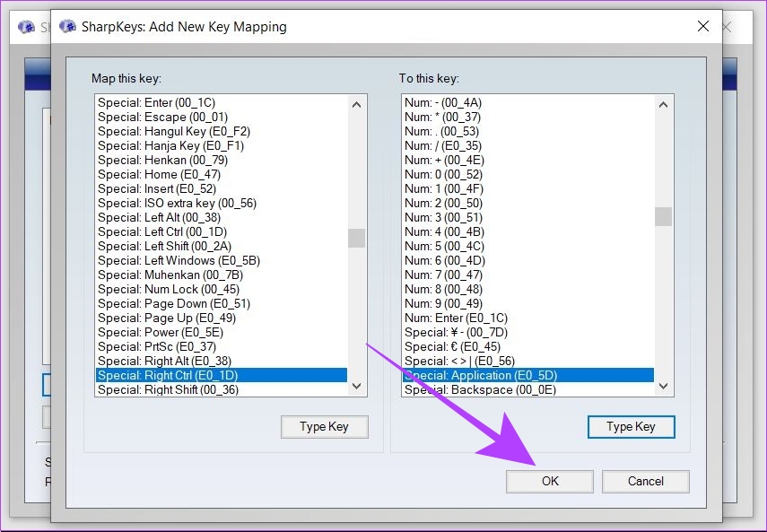Confirm mapping with the OK button
This screenshot has height=532, width=767.
tap(550, 481)
